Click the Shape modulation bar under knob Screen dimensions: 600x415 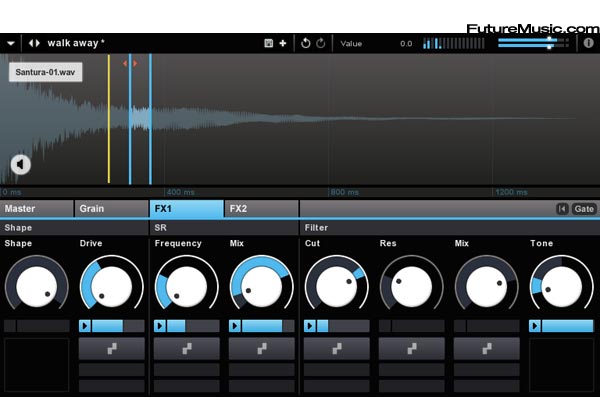click(x=37, y=326)
